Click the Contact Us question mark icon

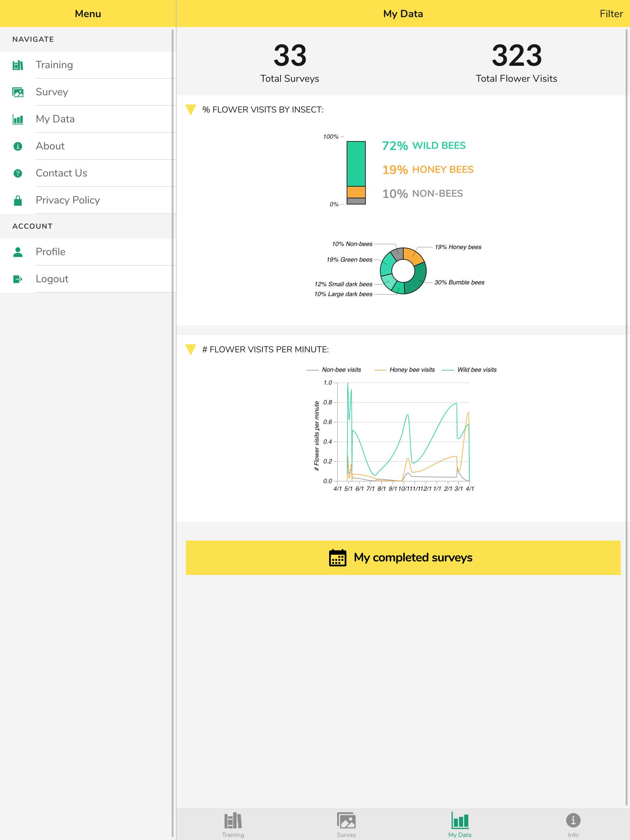coord(18,173)
